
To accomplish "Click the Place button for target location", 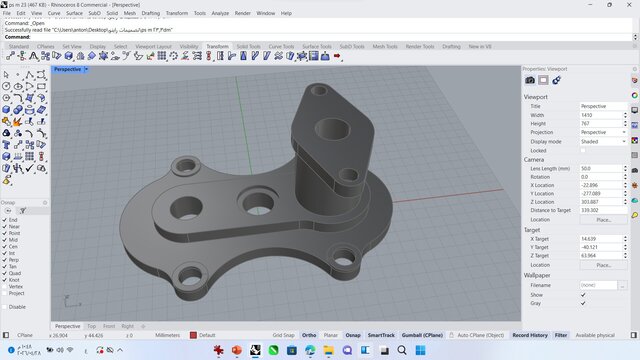I will point(603,265).
